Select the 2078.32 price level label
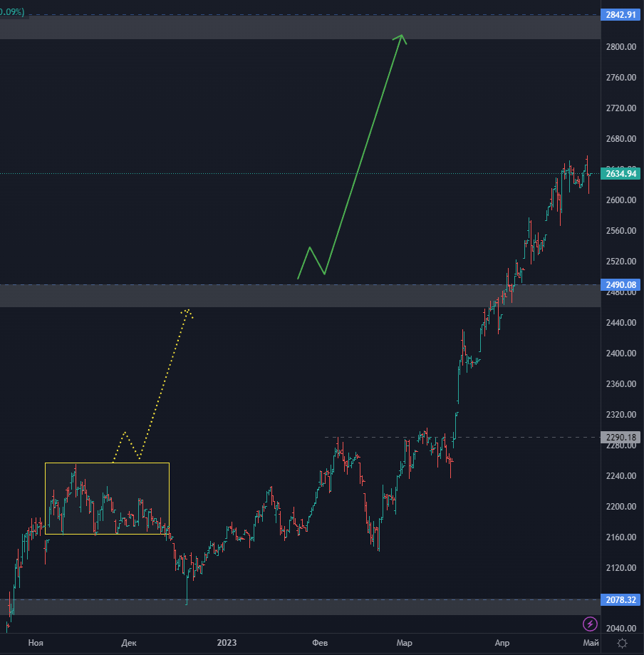Screen dimensions: 644x655 620,600
